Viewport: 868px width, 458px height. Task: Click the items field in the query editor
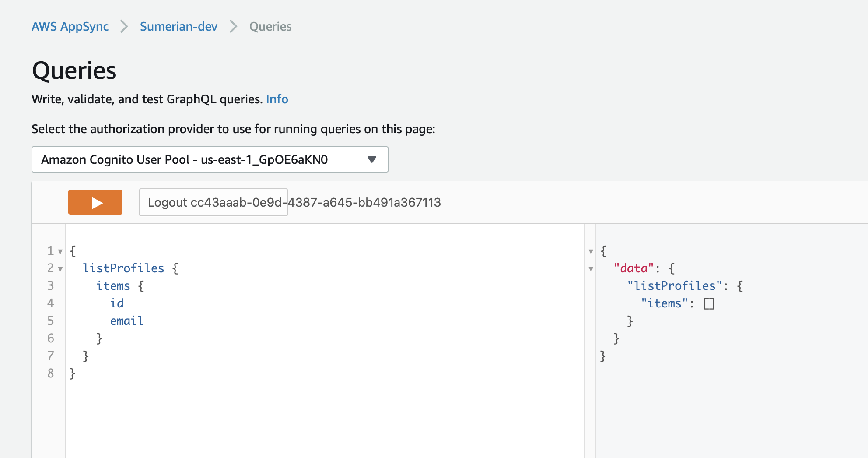coord(113,285)
